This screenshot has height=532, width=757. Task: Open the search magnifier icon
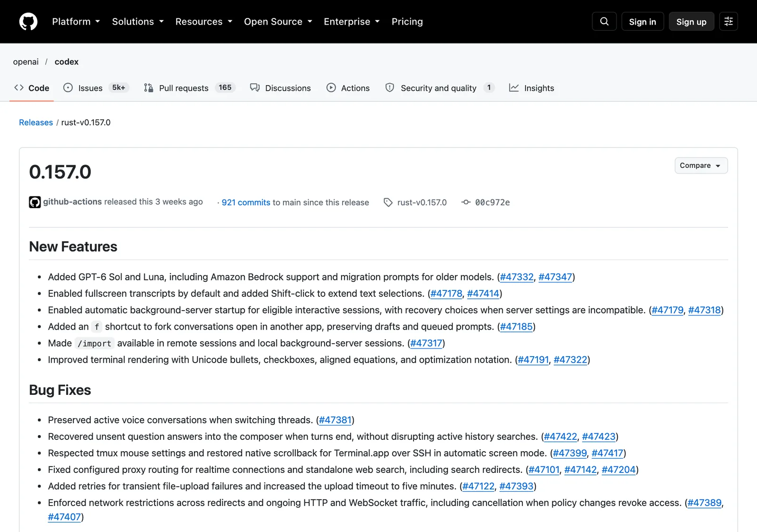604,21
